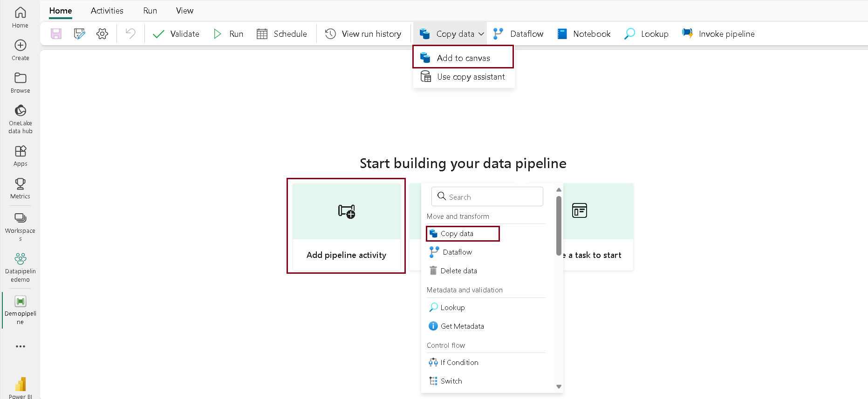Image resolution: width=868 pixels, height=399 pixels.
Task: Click the Undo arrow icon
Action: (x=130, y=34)
